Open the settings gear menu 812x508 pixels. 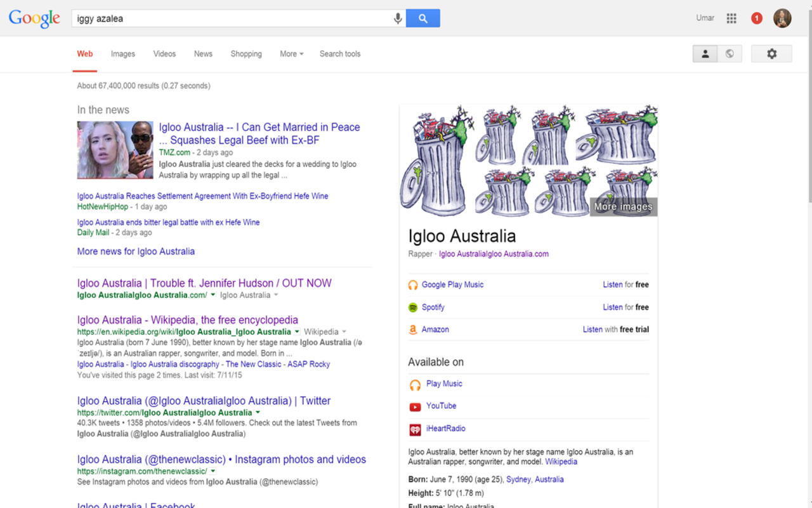[x=771, y=54]
